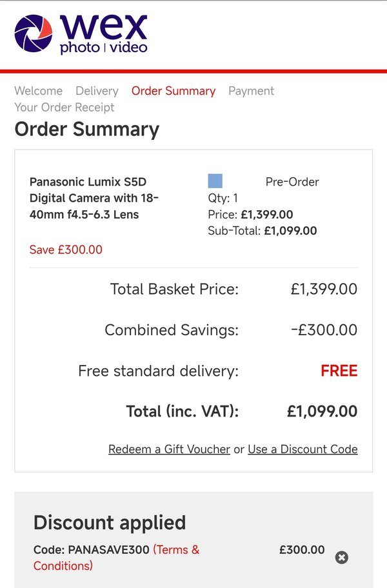Click the Panasonic Lumix S5D product name
Viewport: 387px width, 588px height.
pos(94,198)
